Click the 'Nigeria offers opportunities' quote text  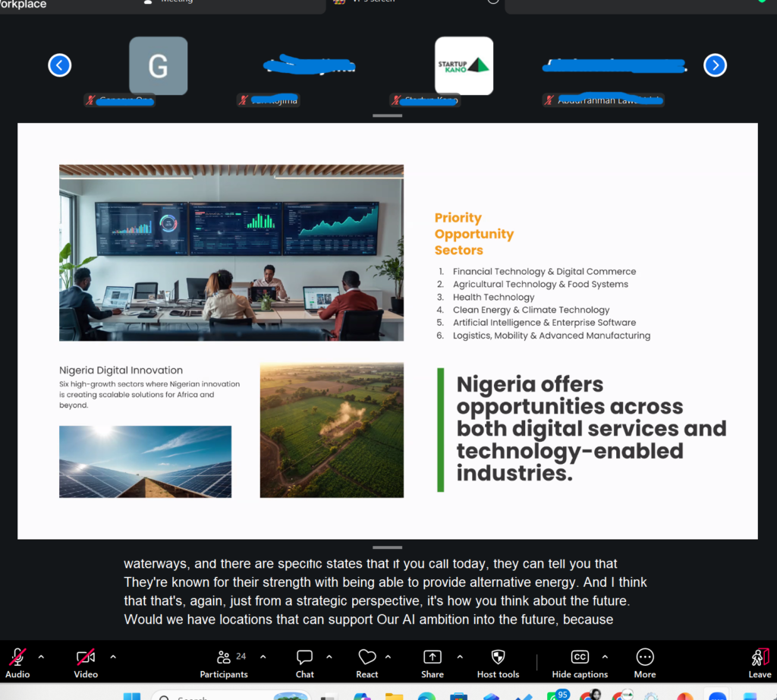coord(591,429)
